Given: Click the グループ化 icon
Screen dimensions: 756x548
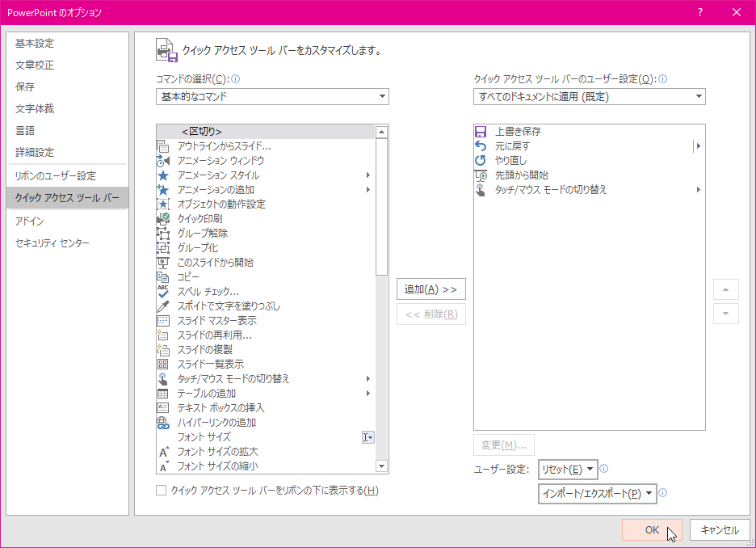Looking at the screenshot, I should tap(163, 248).
